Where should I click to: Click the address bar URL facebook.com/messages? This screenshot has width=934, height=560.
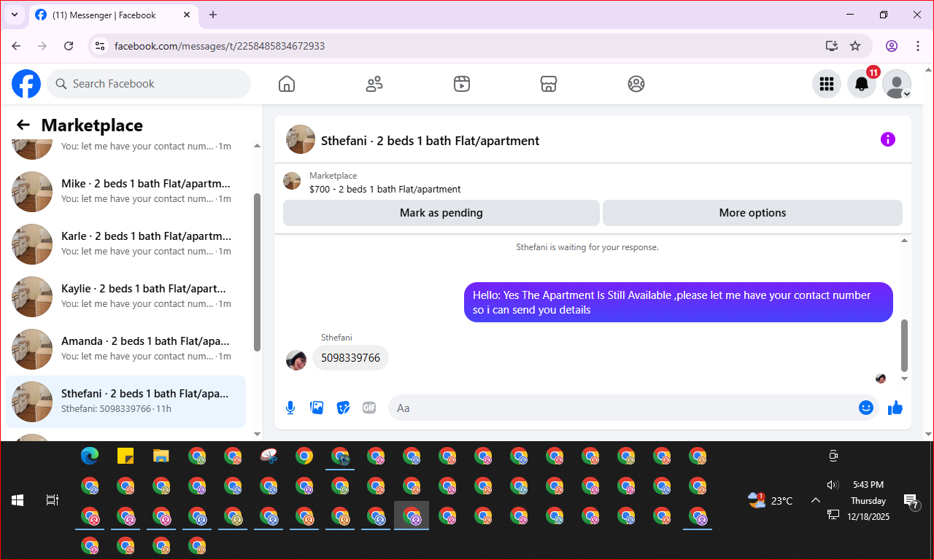coord(220,46)
